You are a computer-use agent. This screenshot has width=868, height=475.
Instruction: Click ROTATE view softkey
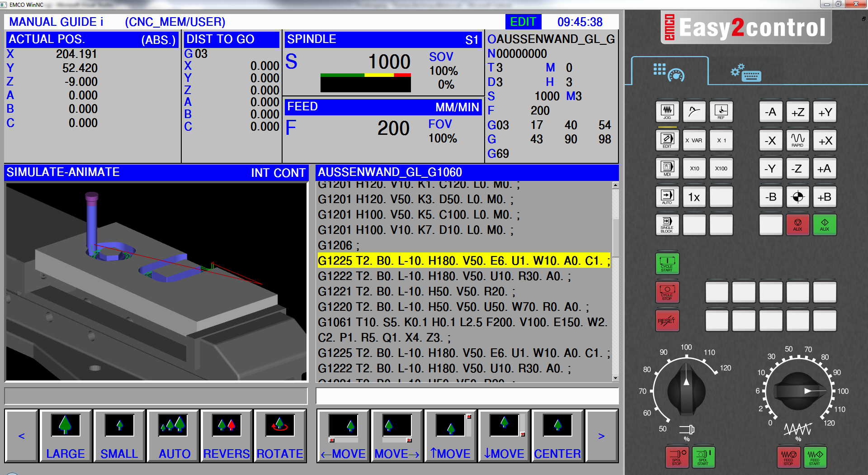coord(280,436)
